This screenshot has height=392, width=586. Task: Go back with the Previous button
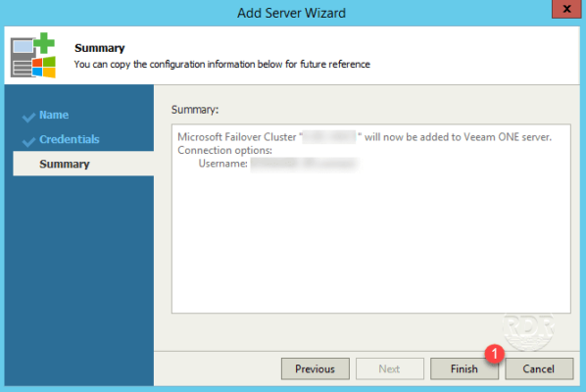tap(316, 368)
